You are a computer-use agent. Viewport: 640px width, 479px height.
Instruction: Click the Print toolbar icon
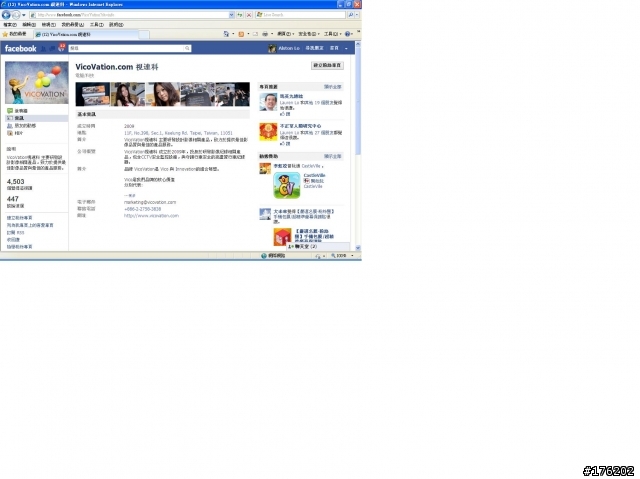[265, 34]
